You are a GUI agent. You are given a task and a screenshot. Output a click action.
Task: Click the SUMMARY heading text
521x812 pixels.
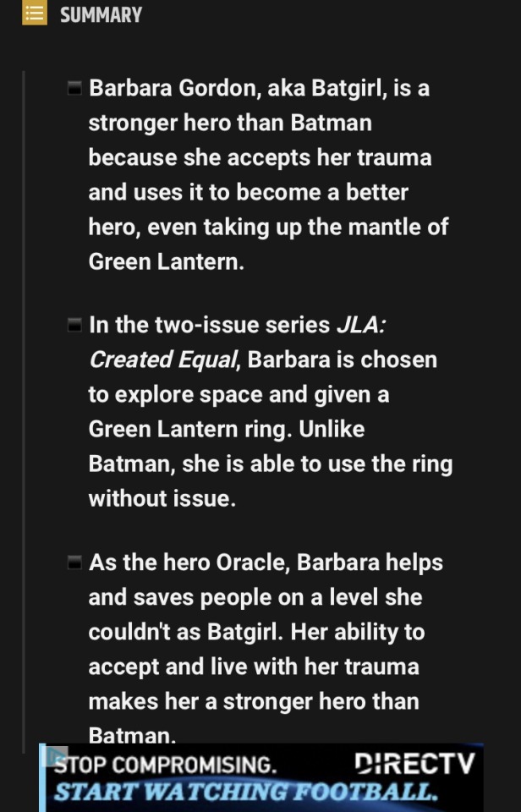coord(101,14)
